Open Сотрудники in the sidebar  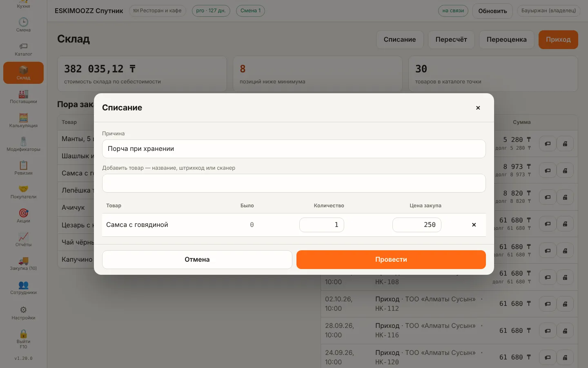point(23,287)
